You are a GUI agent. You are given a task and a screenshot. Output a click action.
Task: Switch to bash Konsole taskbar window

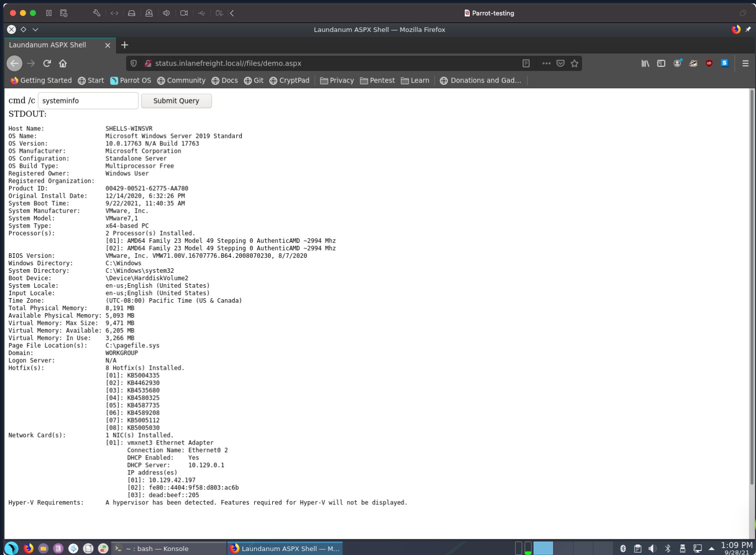[168, 549]
